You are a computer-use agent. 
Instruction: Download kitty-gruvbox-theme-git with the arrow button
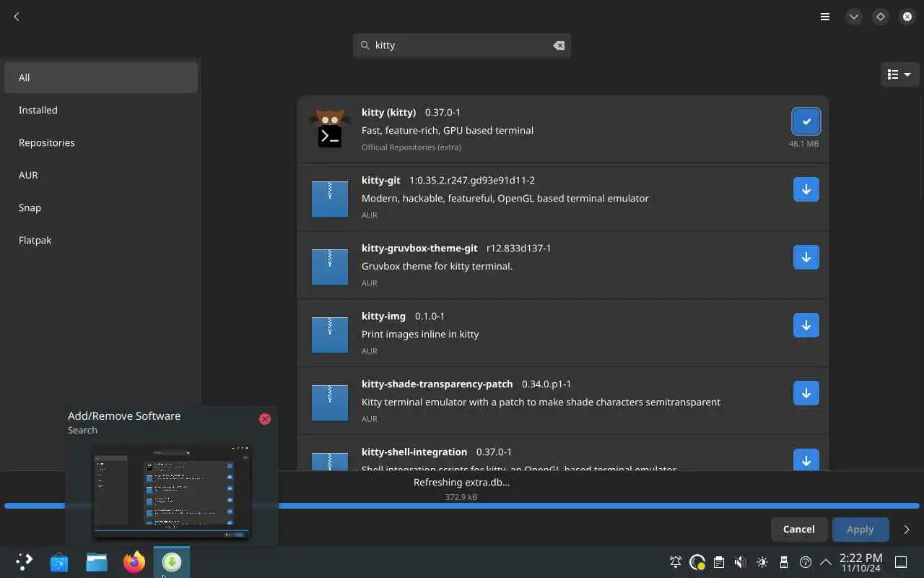[x=806, y=257]
